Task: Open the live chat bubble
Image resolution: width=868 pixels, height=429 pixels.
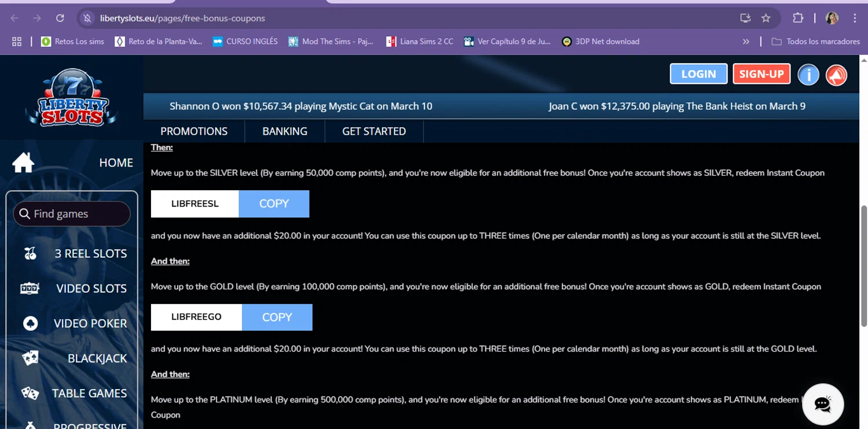Action: (x=823, y=404)
